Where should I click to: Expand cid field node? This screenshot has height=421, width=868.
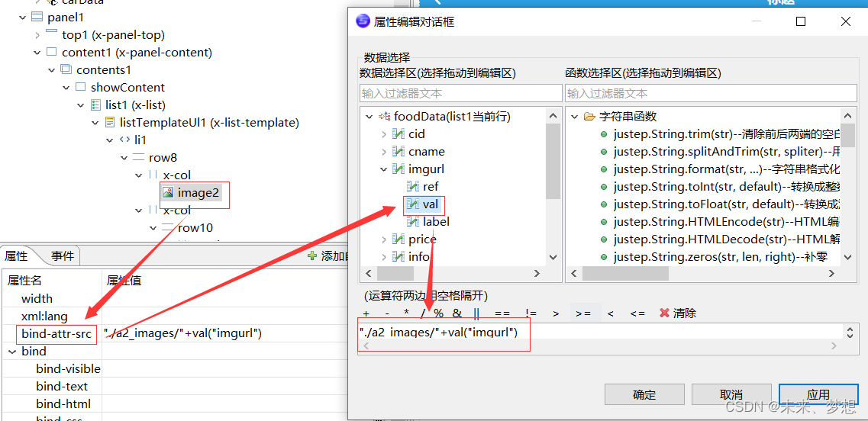pos(384,134)
